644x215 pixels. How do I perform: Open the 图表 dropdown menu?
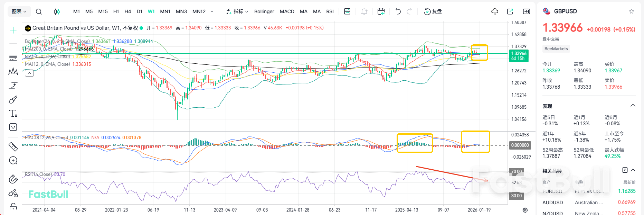point(19,11)
